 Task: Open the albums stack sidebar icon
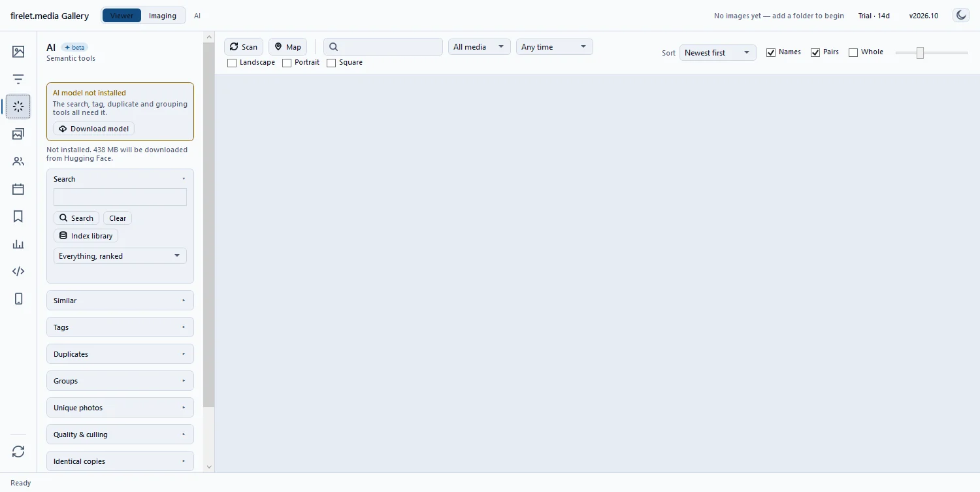coord(18,134)
